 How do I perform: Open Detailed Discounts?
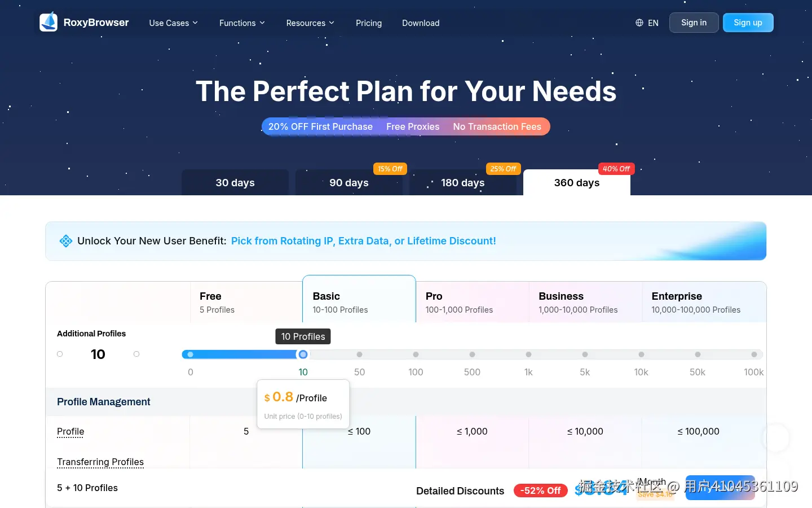(x=460, y=491)
